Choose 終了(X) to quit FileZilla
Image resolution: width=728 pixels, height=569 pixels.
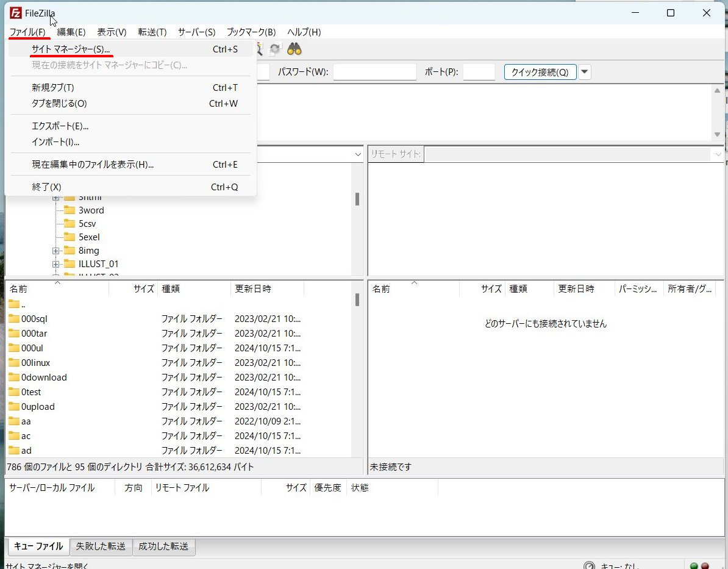pos(131,187)
